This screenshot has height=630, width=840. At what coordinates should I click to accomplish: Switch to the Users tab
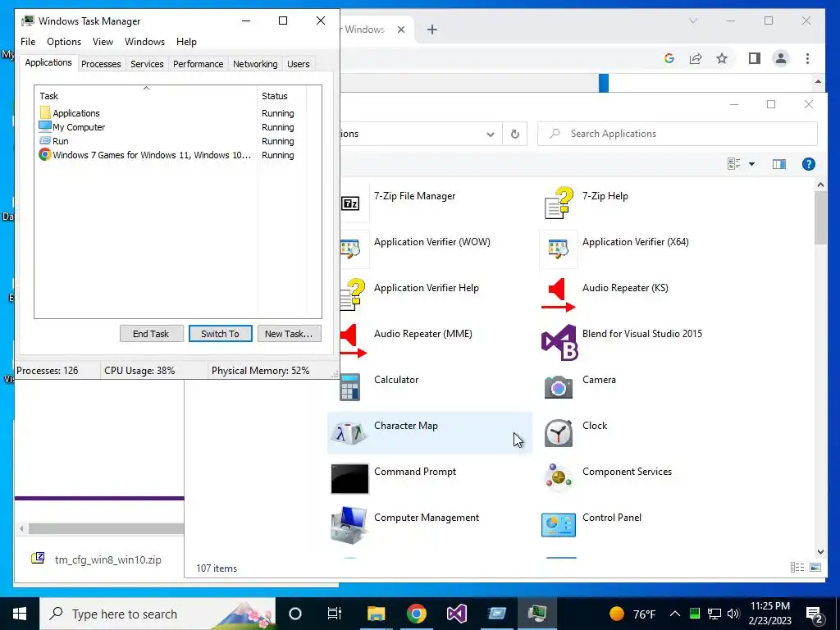pyautogui.click(x=298, y=64)
